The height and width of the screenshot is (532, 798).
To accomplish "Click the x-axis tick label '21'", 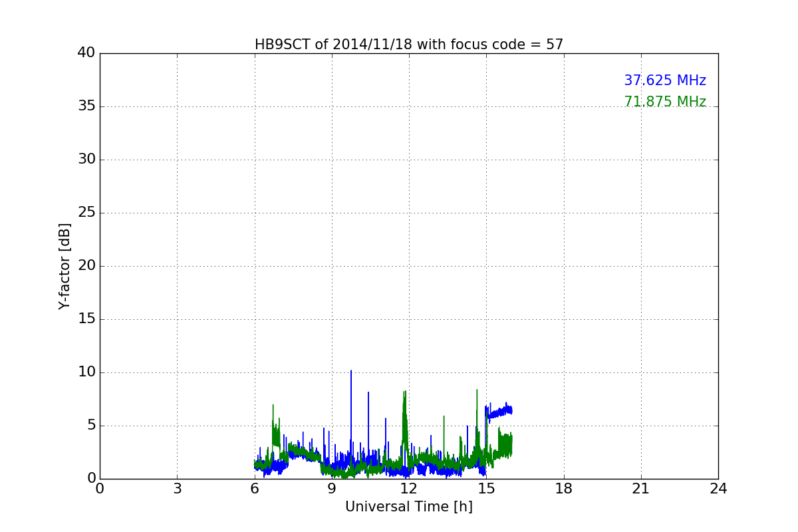I will pos(641,489).
